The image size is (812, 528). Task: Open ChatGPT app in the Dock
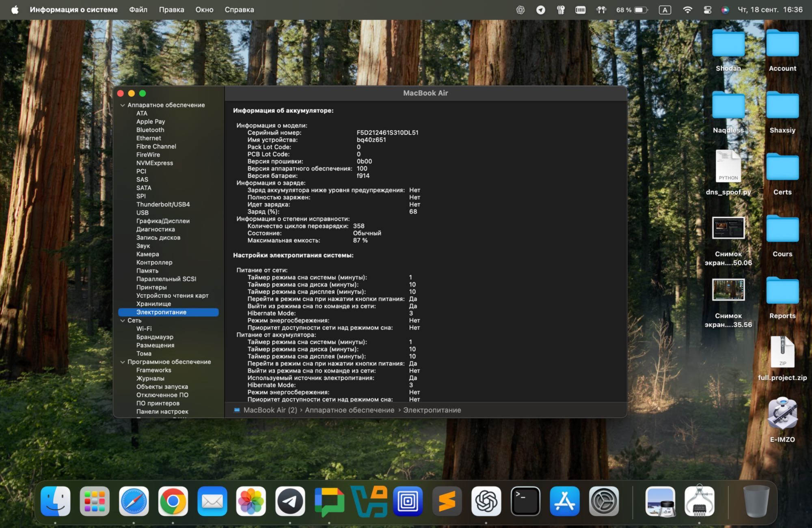(x=486, y=501)
